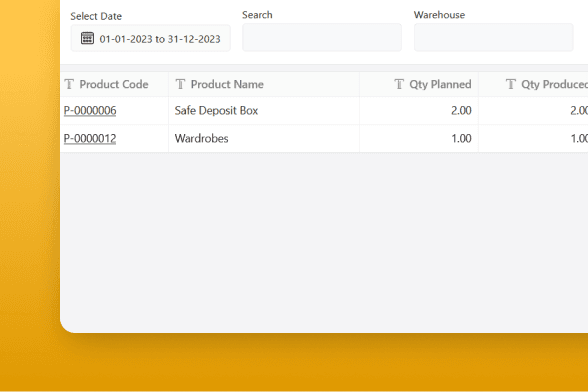Viewport: 588px width, 392px height.
Task: Sort by Product Code column header
Action: [x=114, y=84]
